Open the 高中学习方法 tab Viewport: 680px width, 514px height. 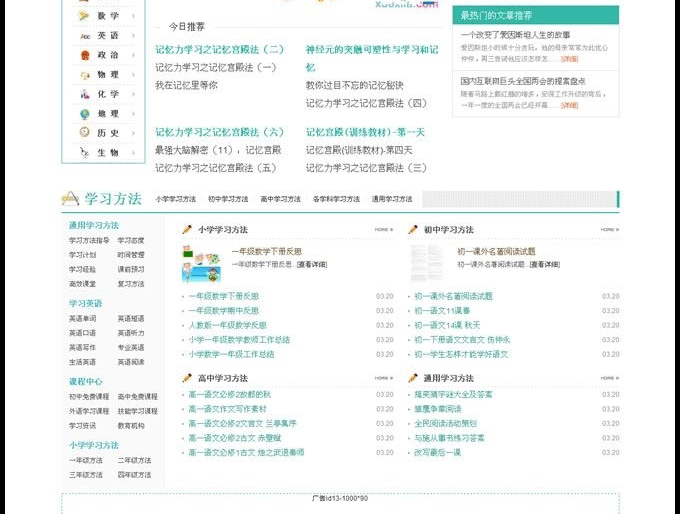pos(281,199)
